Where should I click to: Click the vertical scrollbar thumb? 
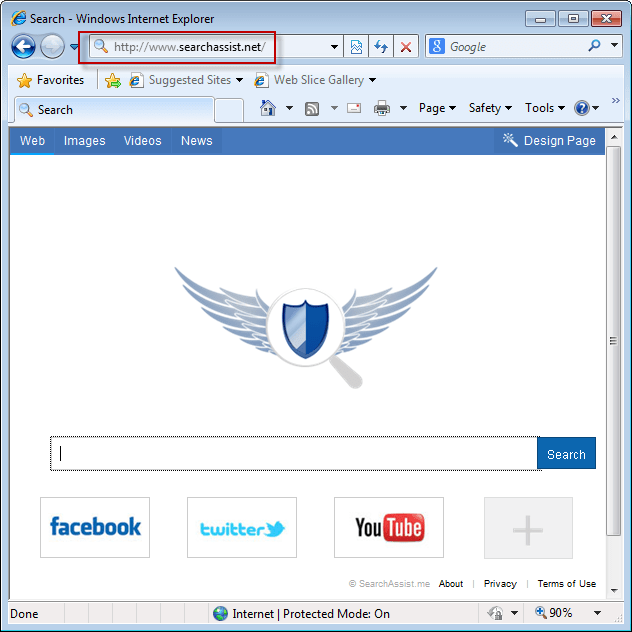[614, 341]
